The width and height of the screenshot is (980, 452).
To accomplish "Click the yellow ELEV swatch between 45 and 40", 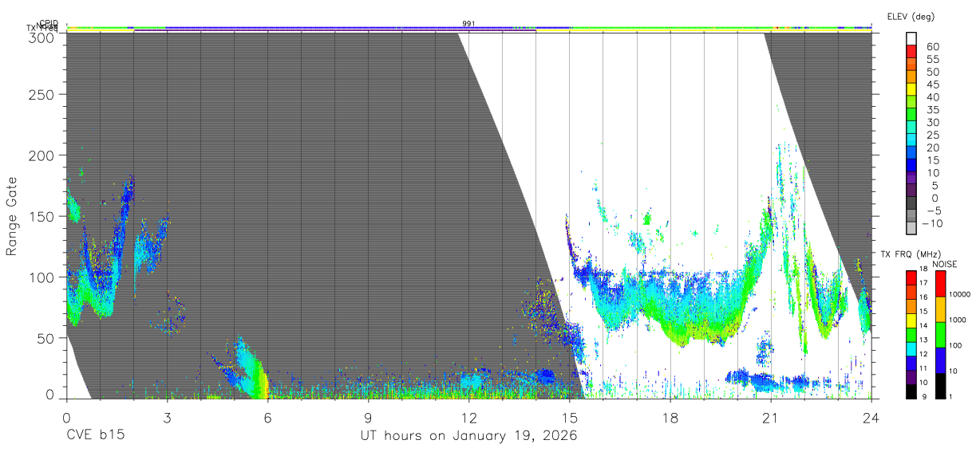I will point(913,90).
